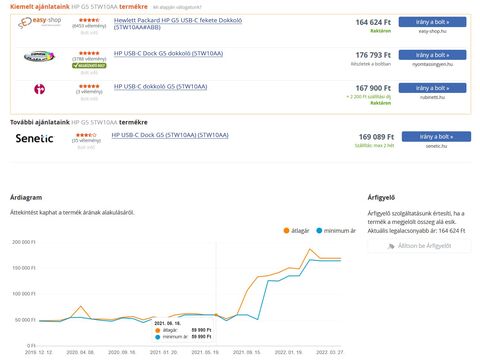Image resolution: width=480 pixels, height=360 pixels.
Task: Click the rubinett.hu star rating
Action: click(x=89, y=86)
